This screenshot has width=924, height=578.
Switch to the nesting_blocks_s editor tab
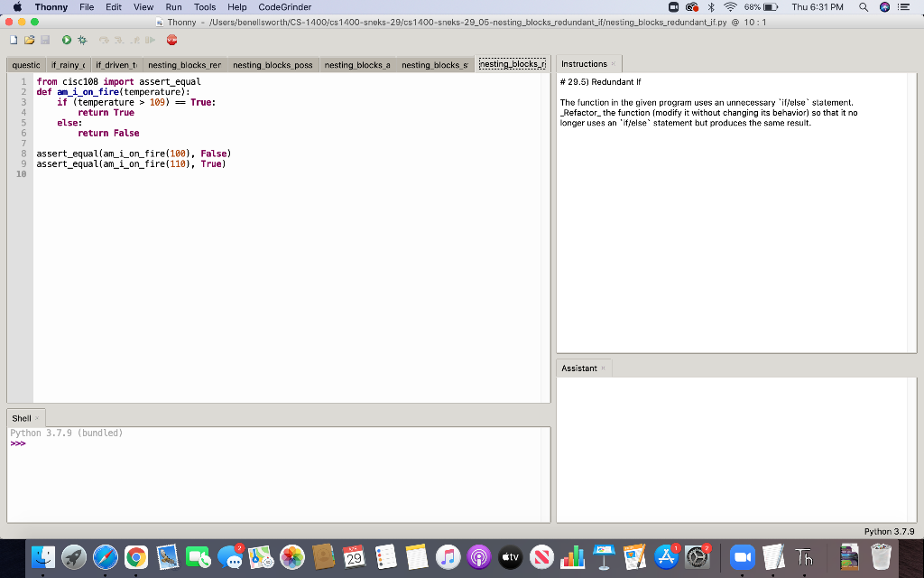click(435, 65)
